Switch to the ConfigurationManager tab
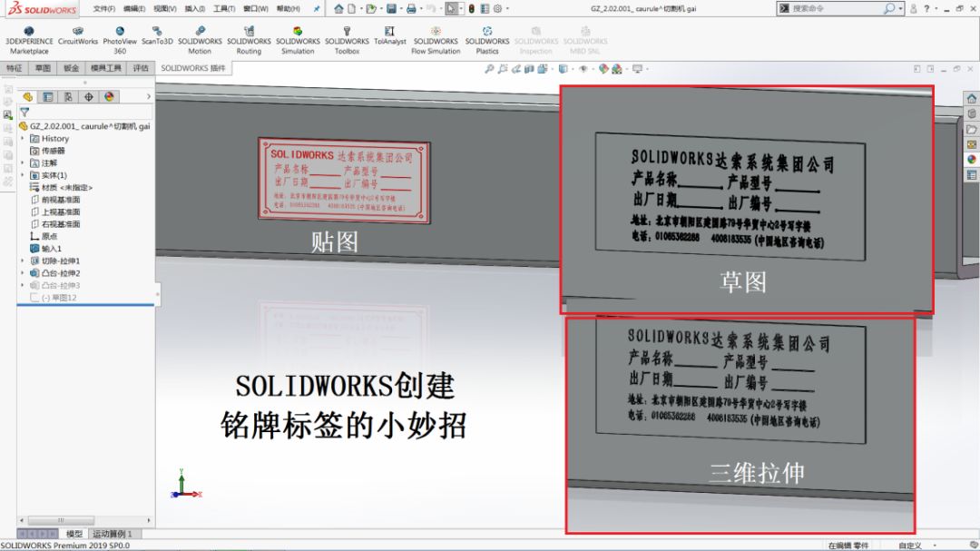Image resolution: width=980 pixels, height=551 pixels. (68, 97)
